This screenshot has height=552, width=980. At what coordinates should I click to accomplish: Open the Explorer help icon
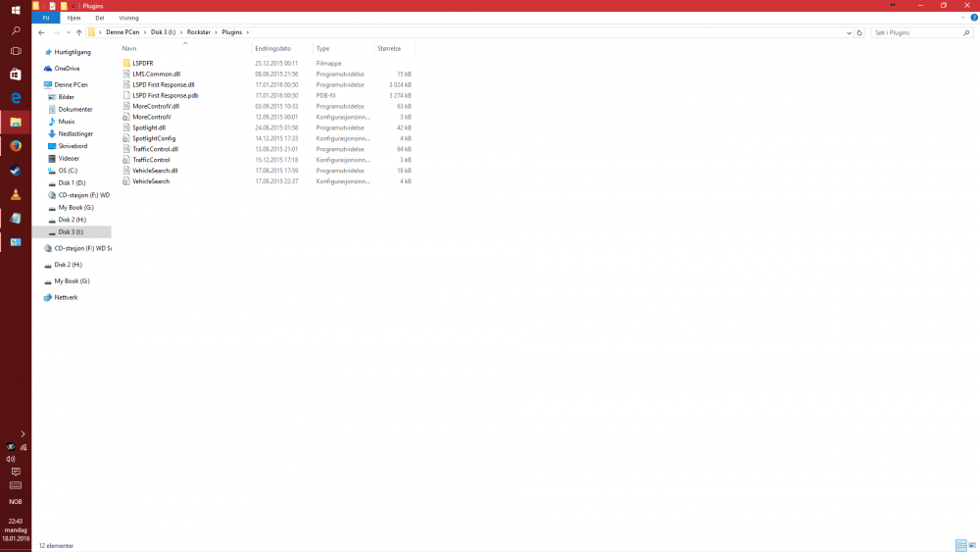point(974,18)
